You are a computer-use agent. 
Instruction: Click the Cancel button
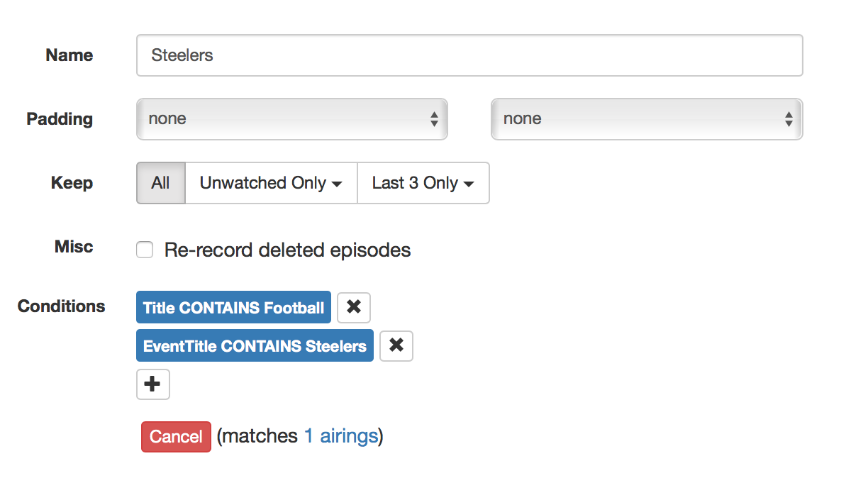(176, 437)
